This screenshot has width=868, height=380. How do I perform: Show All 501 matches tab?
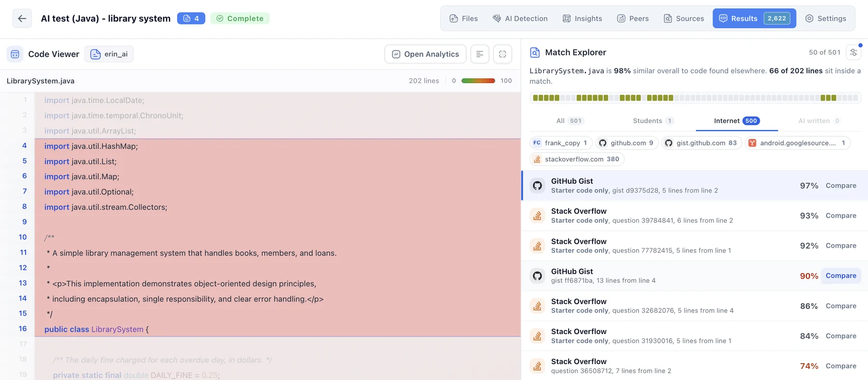(570, 121)
